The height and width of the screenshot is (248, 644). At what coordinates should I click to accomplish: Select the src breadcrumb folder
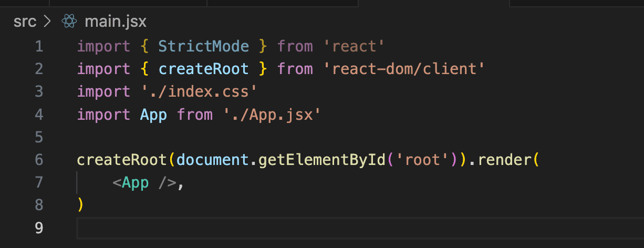[x=25, y=22]
